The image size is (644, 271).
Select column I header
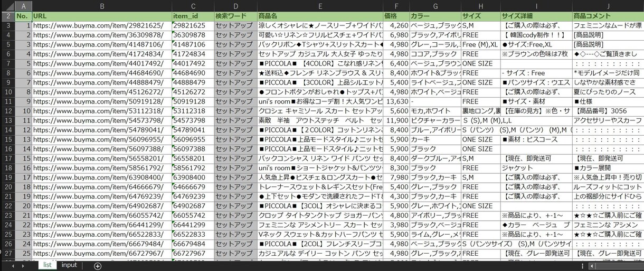tap(536, 6)
